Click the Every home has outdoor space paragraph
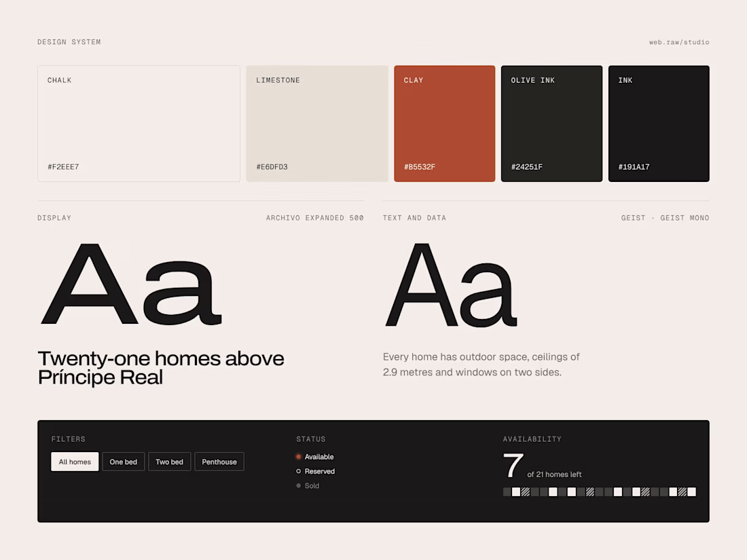The height and width of the screenshot is (560, 747). (481, 365)
